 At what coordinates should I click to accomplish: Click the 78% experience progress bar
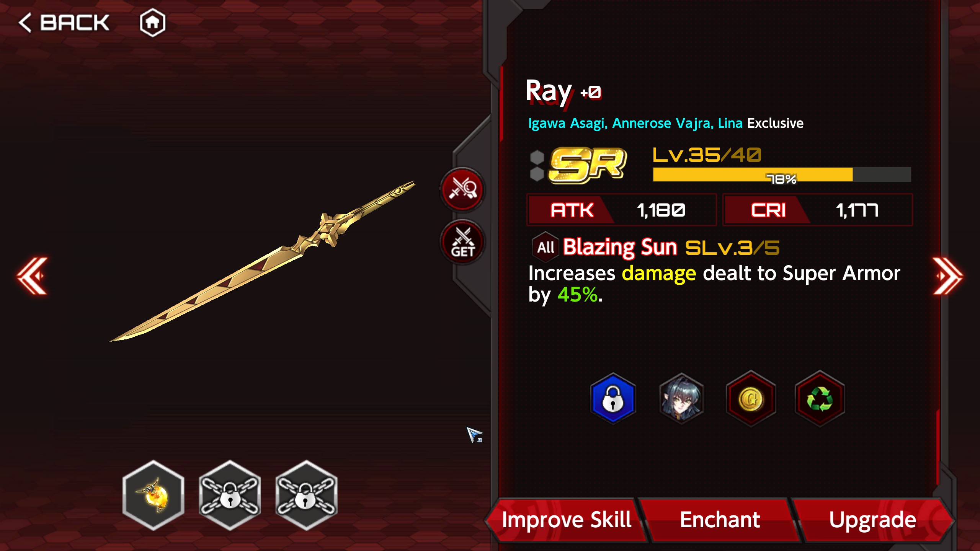pos(782,174)
